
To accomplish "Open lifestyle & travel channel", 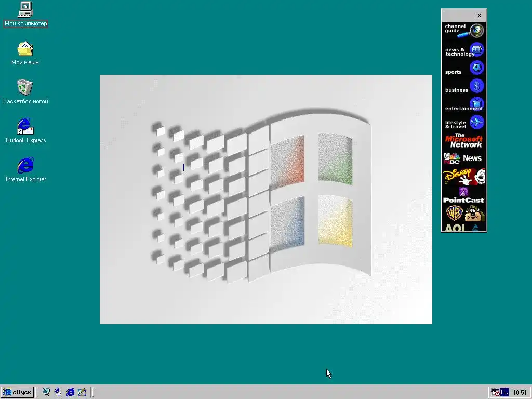I will click(x=464, y=123).
